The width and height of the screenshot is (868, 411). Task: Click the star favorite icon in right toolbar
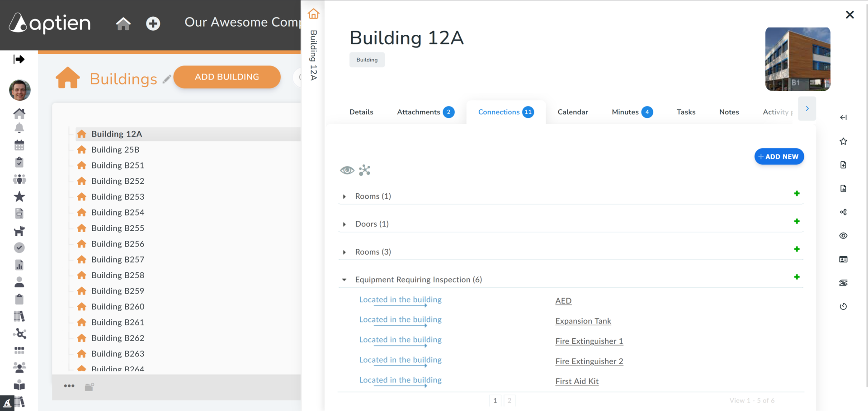pyautogui.click(x=843, y=141)
